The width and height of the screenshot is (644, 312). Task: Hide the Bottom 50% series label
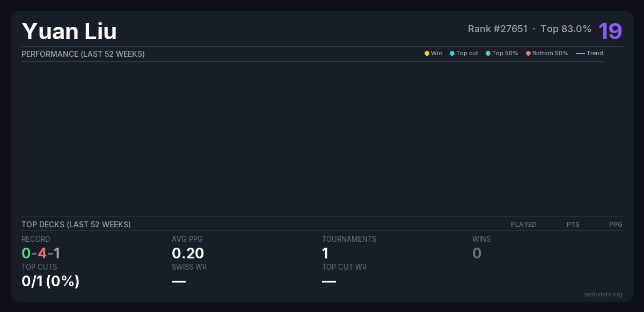550,54
